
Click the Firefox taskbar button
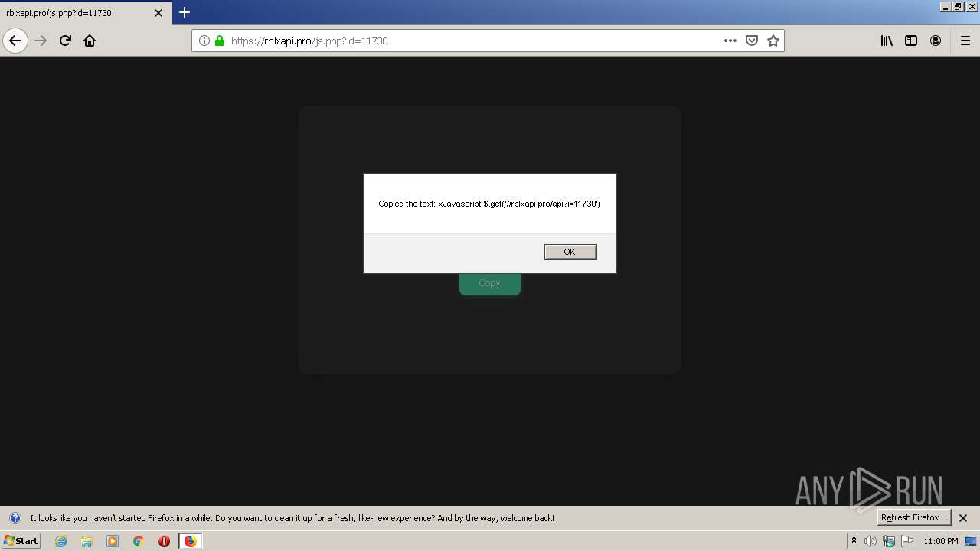[190, 541]
